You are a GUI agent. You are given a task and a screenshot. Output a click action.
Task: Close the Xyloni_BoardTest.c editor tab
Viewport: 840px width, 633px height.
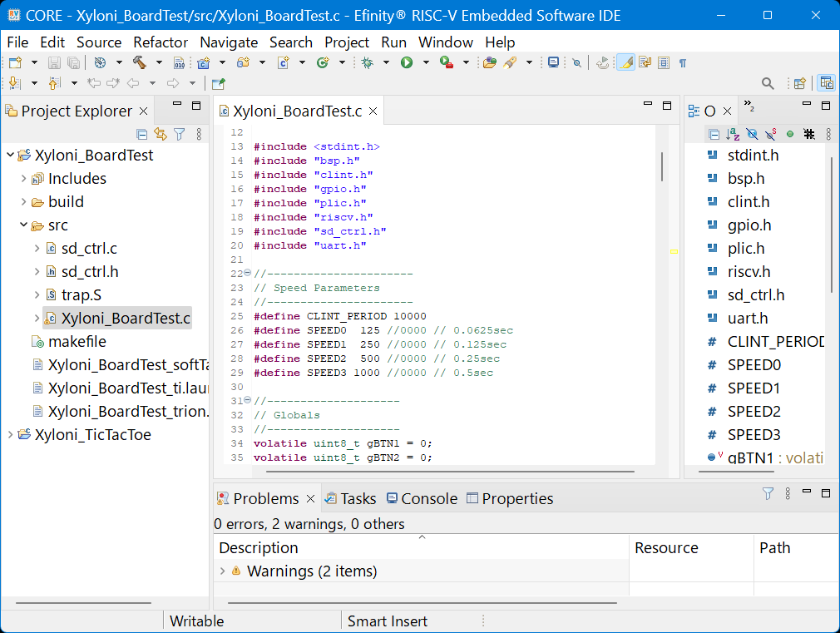coord(373,111)
